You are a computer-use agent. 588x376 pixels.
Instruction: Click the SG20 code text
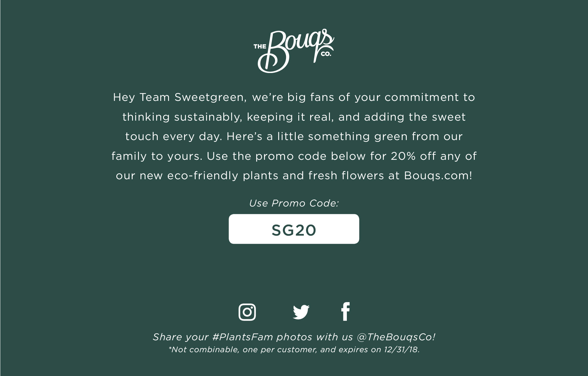[x=294, y=230]
